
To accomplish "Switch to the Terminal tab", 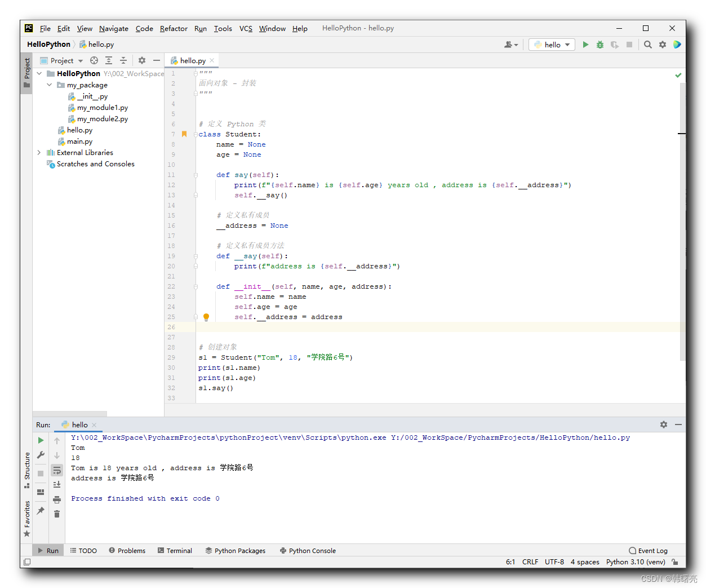I will [175, 551].
